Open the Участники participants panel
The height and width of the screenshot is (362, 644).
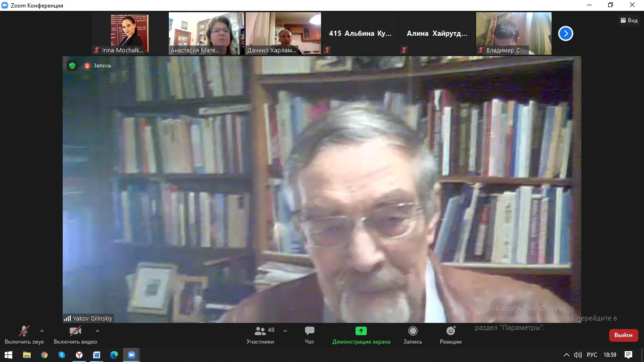click(x=260, y=335)
